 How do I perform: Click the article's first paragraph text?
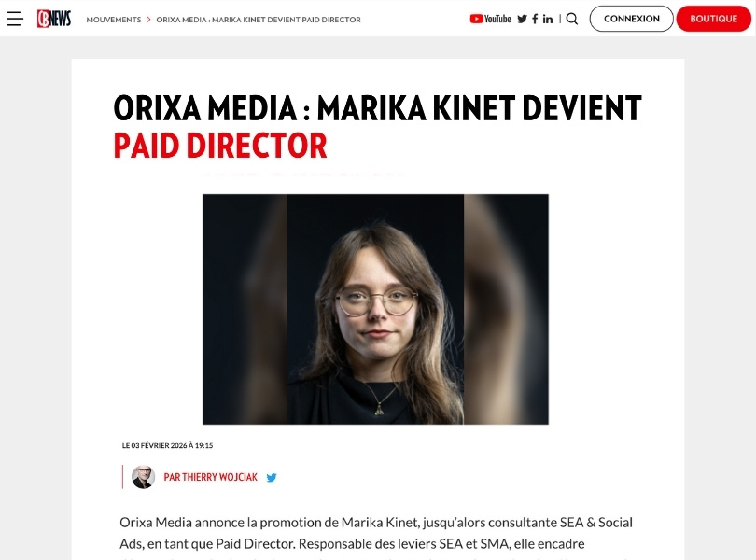click(x=376, y=533)
